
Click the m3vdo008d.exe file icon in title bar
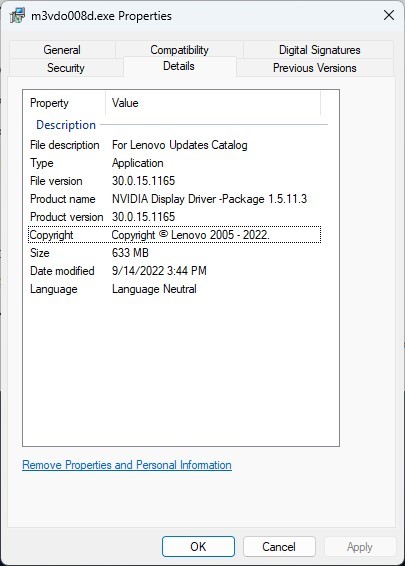pos(17,16)
